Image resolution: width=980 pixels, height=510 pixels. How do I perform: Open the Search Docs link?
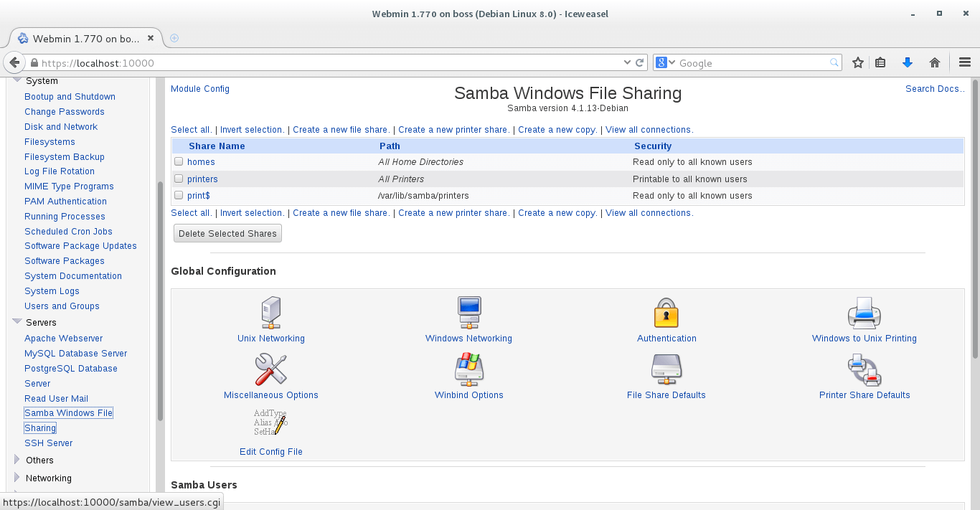click(x=934, y=88)
